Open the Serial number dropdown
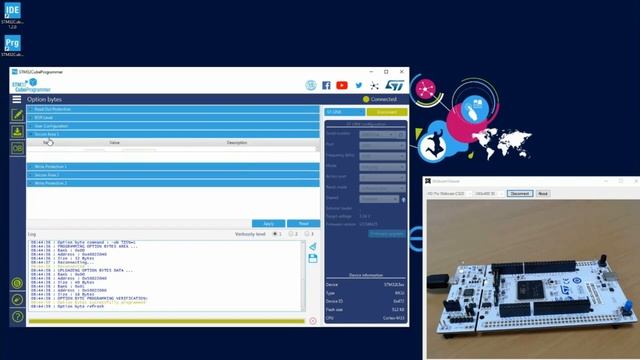This screenshot has width=640, height=360. [x=378, y=134]
